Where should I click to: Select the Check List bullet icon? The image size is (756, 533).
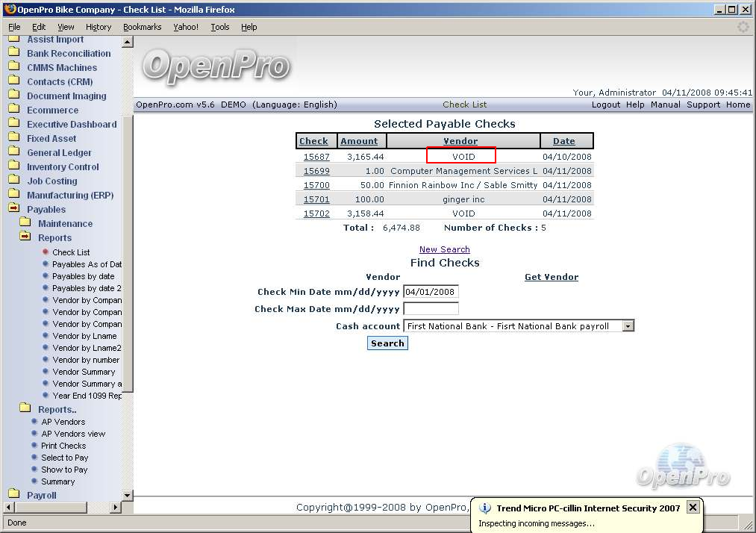click(x=46, y=252)
